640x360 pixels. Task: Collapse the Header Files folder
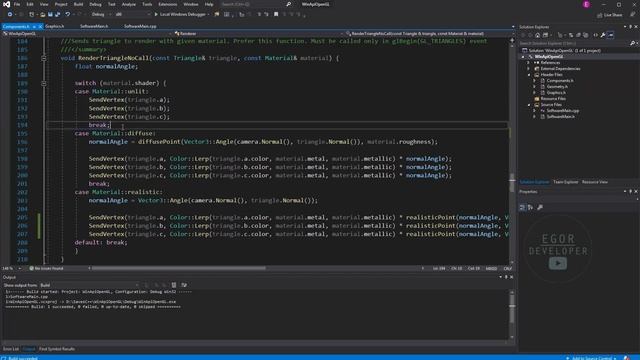pyautogui.click(x=529, y=75)
